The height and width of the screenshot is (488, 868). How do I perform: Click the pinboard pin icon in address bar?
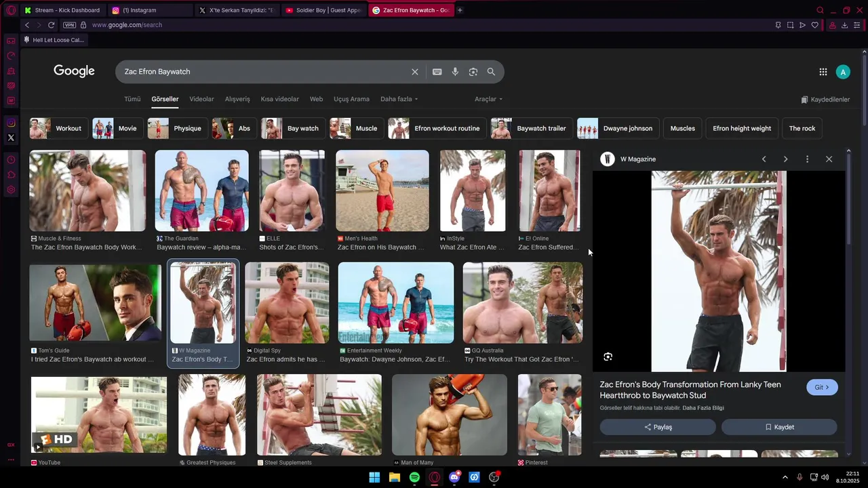click(778, 25)
